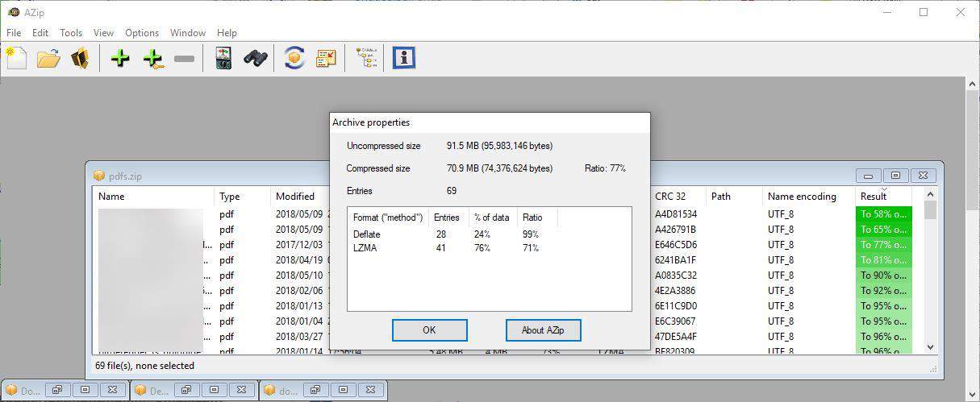Viewport: 980px width, 402px height.
Task: Click the "% of data" column header in dialog
Action: tap(493, 218)
